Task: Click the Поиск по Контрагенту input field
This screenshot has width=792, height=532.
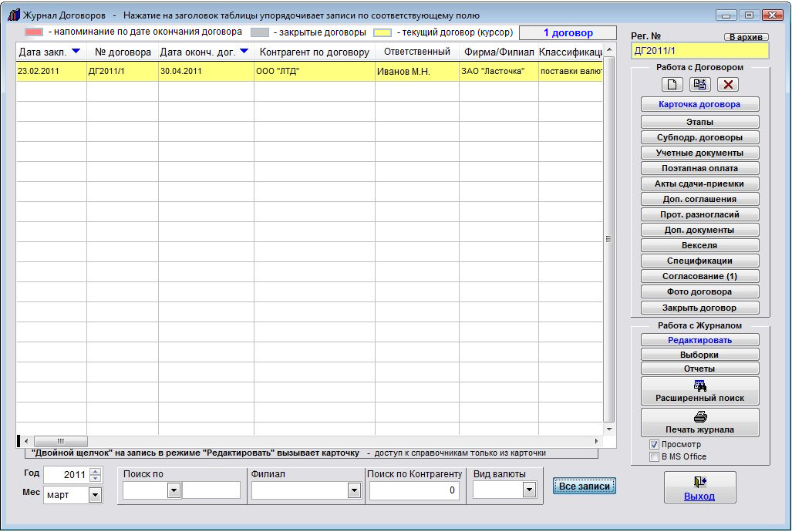Action: [414, 490]
